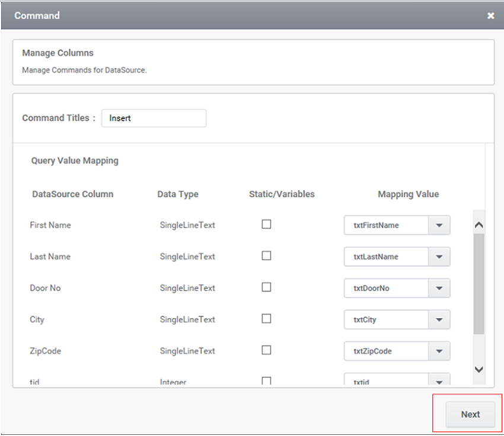Image resolution: width=504 pixels, height=436 pixels.
Task: Click the Next button
Action: 470,415
